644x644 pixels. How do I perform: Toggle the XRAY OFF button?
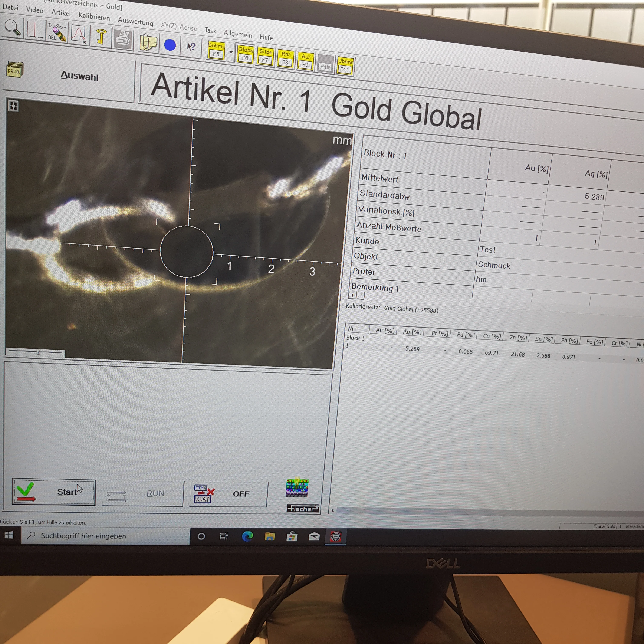click(229, 494)
